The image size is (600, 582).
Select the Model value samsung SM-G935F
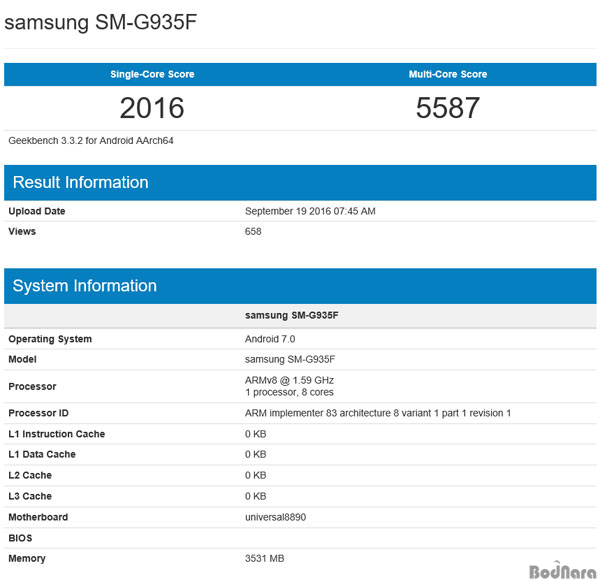point(290,359)
